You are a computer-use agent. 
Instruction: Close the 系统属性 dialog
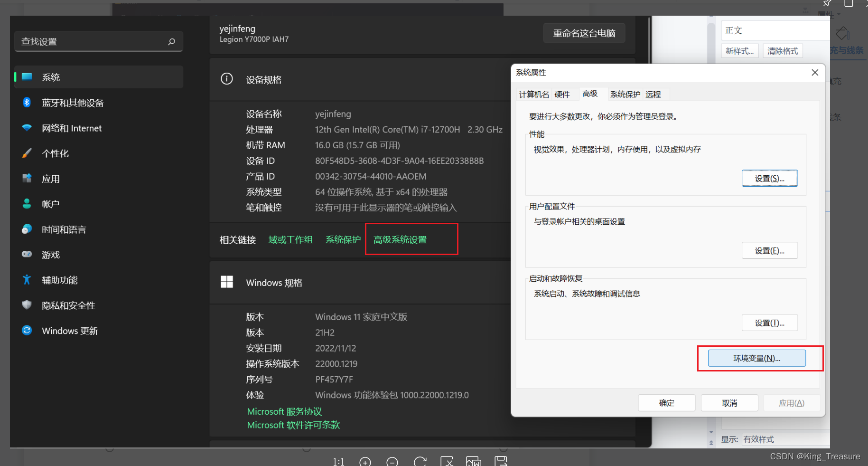click(x=815, y=73)
